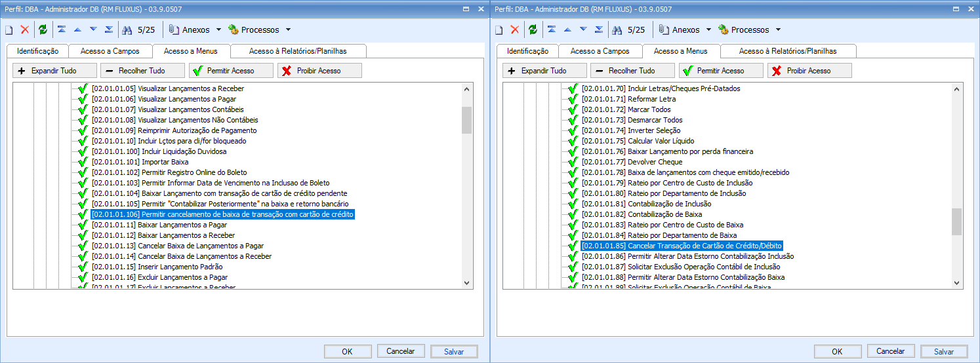The width and height of the screenshot is (980, 363).
Task: Click the red Delete icon in left window
Action: pyautogui.click(x=25, y=29)
